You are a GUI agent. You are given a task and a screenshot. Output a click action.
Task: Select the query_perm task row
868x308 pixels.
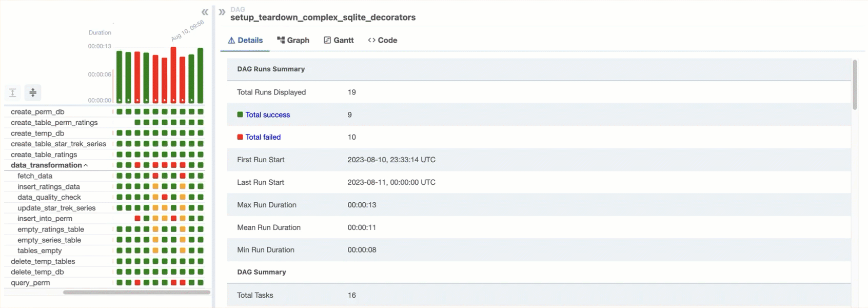click(x=30, y=283)
